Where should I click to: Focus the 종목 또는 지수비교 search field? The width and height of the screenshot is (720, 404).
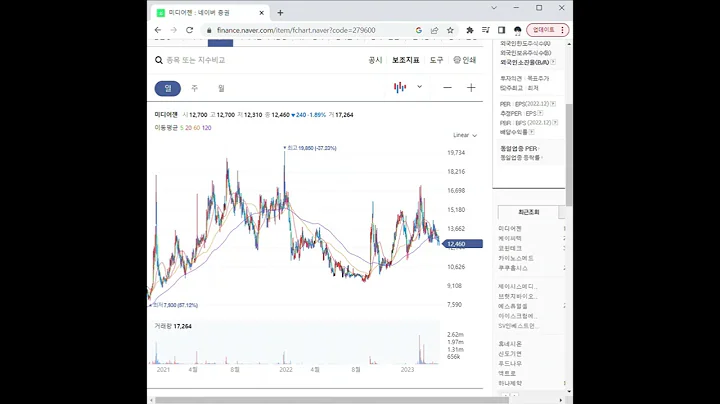click(x=196, y=60)
